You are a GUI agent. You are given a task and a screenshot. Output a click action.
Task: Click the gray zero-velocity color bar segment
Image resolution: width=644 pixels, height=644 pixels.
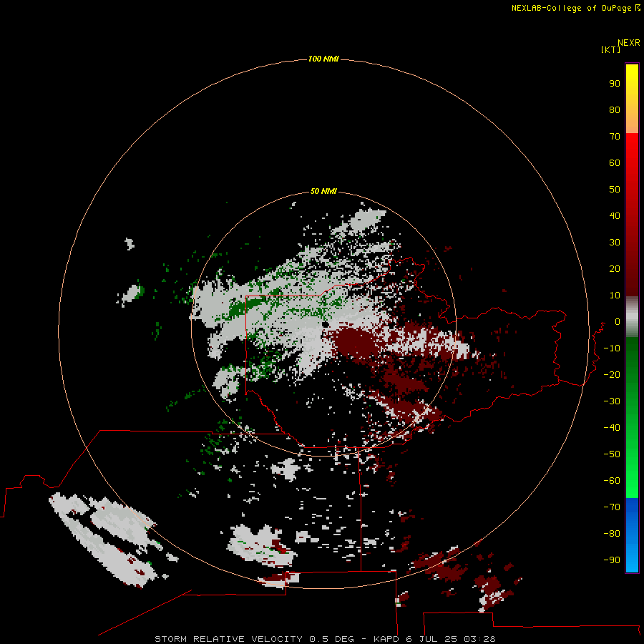[x=632, y=317]
